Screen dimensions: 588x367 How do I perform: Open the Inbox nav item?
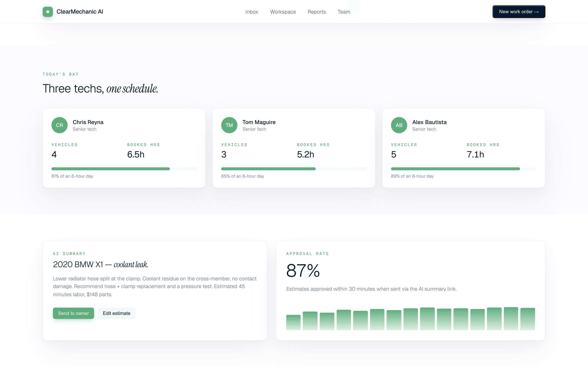point(252,12)
